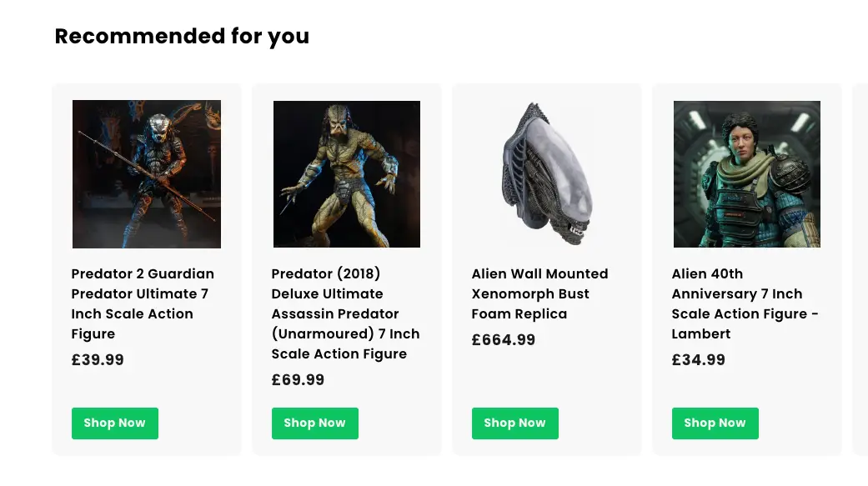Click blank area between £39.99 and Shop Now
Image resolution: width=868 pixels, height=486 pixels.
(147, 387)
